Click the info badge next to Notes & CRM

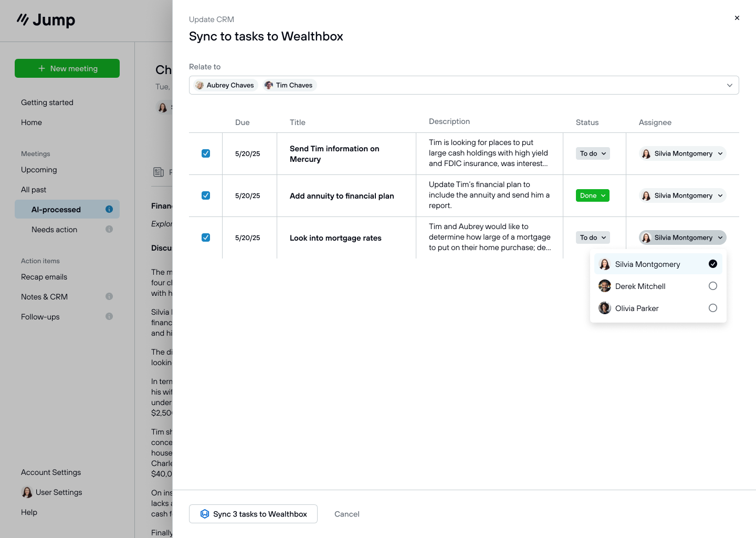click(x=109, y=296)
